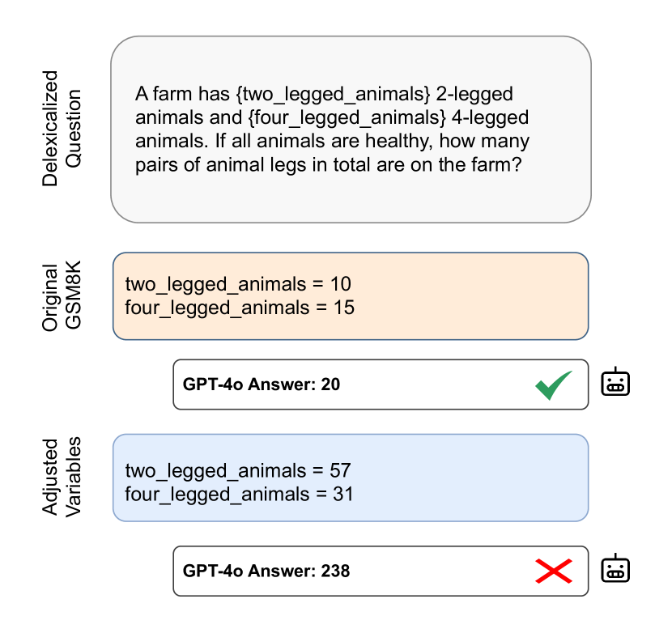Click the "four_legged_animals = 15" line
The height and width of the screenshot is (633, 672).
(x=240, y=308)
